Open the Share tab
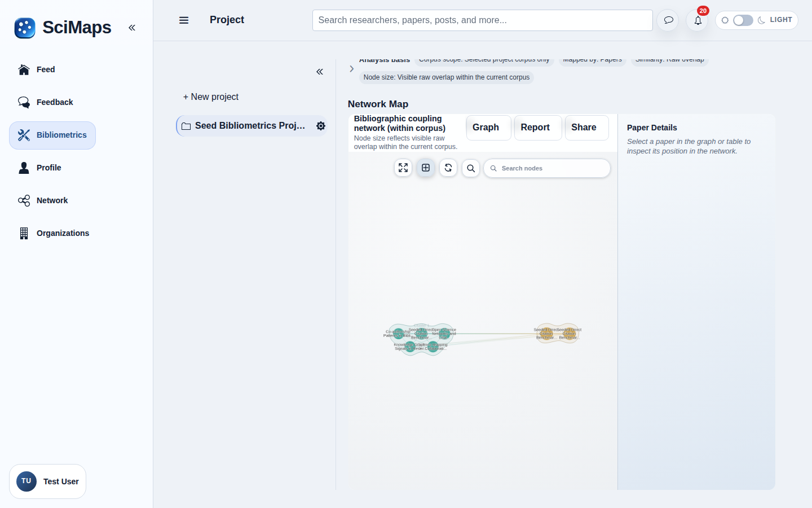The height and width of the screenshot is (508, 812). [586, 128]
